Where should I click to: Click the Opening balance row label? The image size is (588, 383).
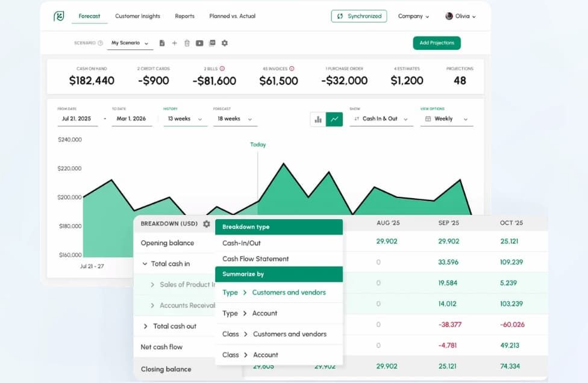(167, 243)
